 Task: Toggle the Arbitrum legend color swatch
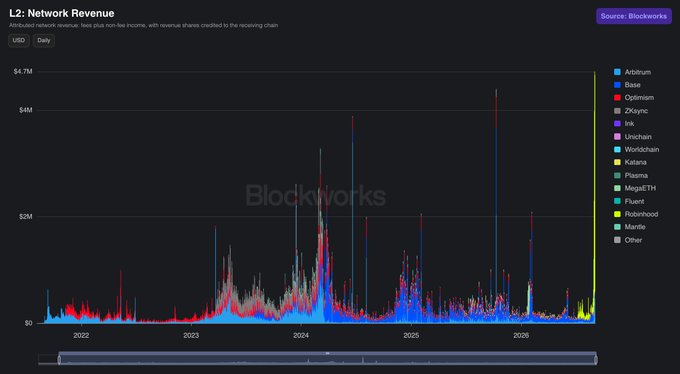pos(617,72)
